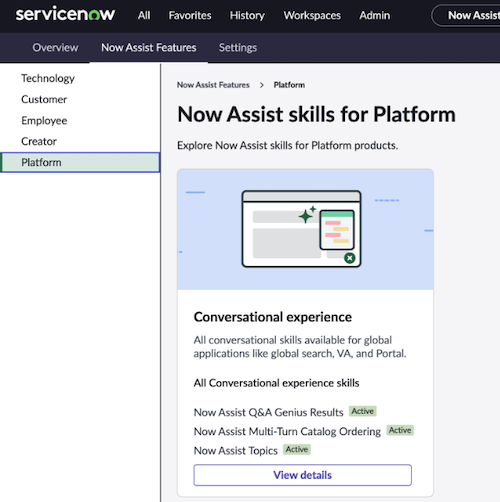The image size is (500, 502).
Task: Click Active badge beside Multi-Turn Catalog Ordering
Action: [x=400, y=430]
